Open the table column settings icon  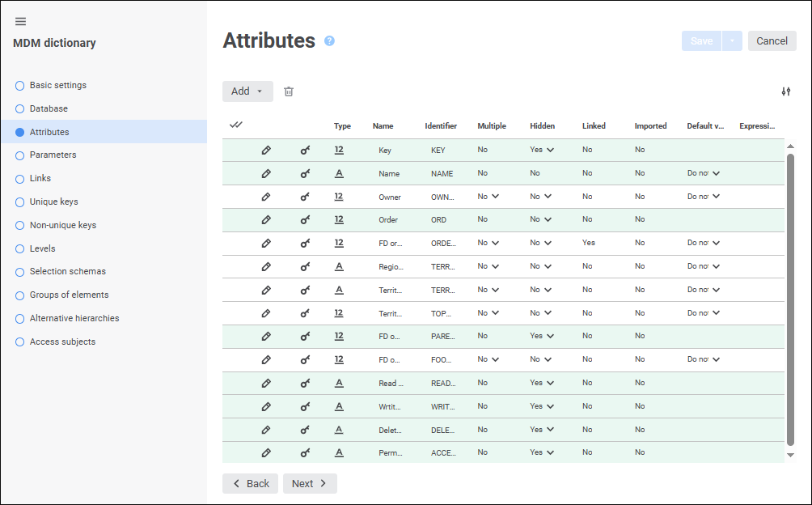coord(786,91)
